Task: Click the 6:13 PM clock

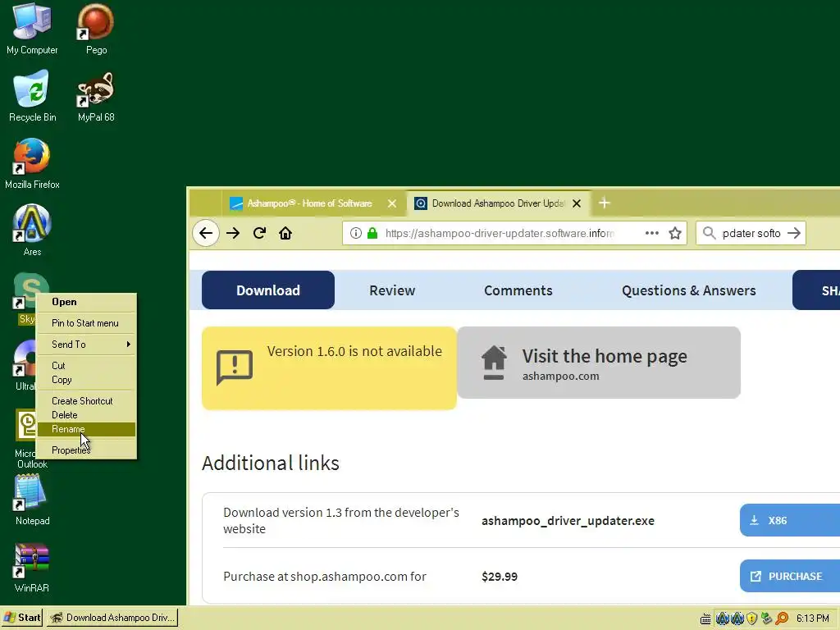Action: pyautogui.click(x=812, y=619)
